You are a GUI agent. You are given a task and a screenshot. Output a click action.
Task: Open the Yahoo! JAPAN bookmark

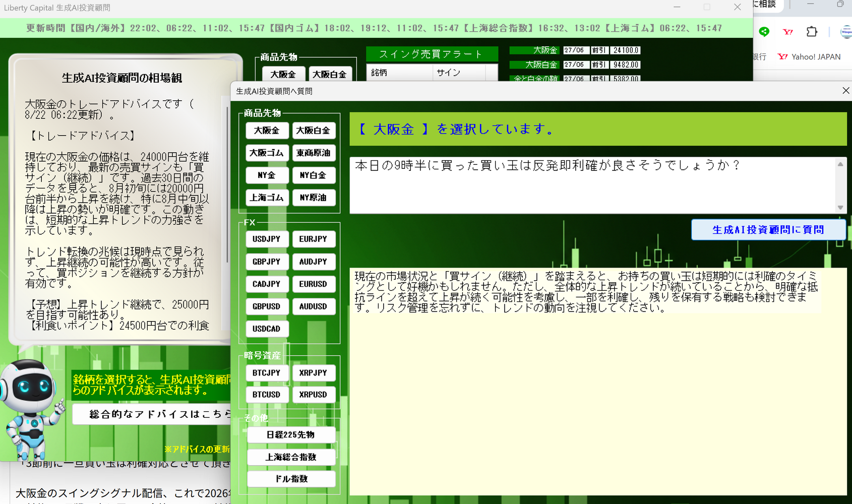tap(809, 57)
